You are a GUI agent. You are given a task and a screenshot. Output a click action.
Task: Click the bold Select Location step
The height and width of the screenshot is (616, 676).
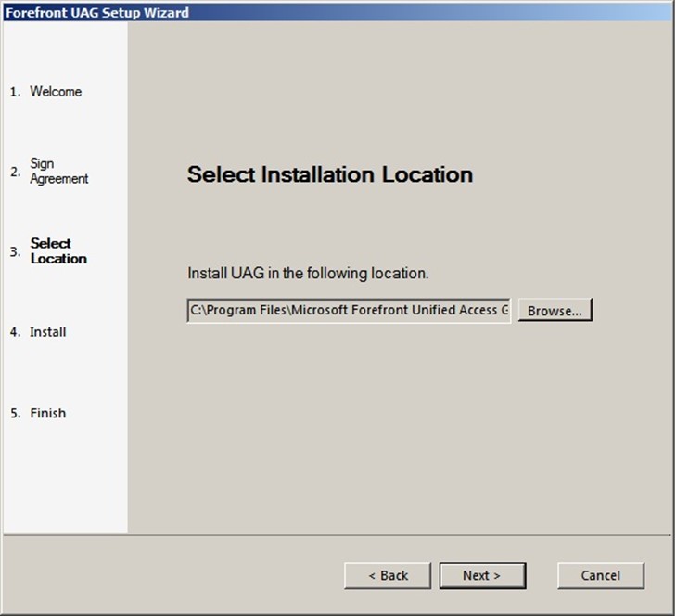point(58,251)
